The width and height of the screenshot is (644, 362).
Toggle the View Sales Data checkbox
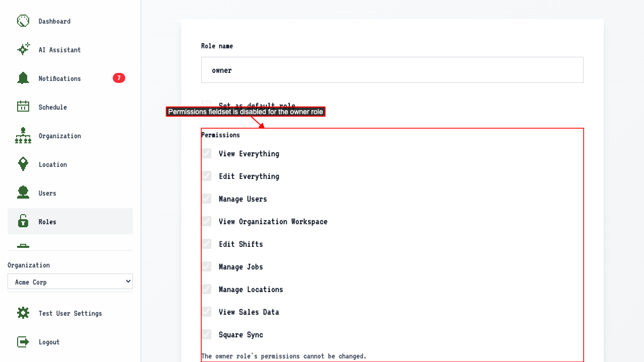click(x=206, y=312)
